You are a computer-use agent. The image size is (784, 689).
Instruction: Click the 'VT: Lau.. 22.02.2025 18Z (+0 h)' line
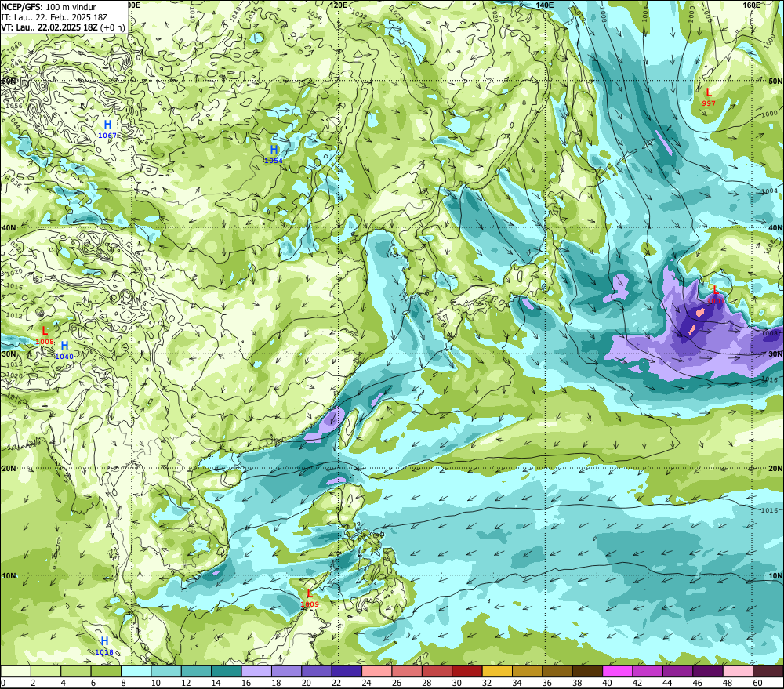(63, 27)
